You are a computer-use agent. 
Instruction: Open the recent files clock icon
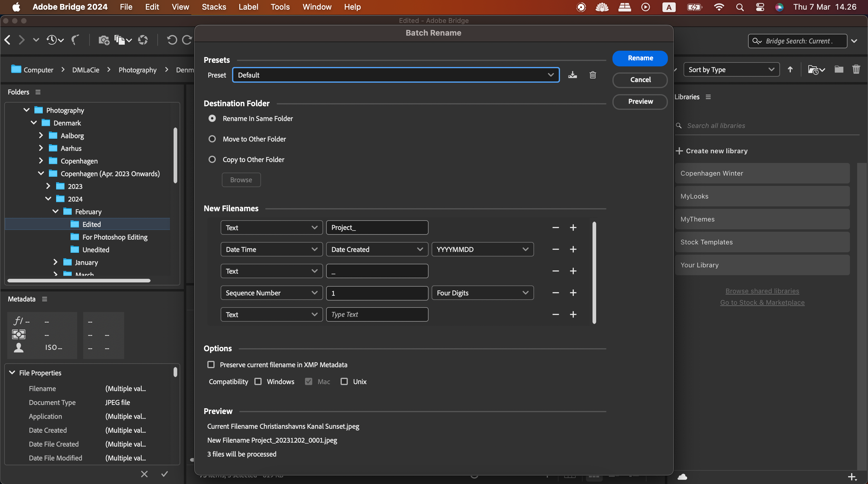[52, 40]
